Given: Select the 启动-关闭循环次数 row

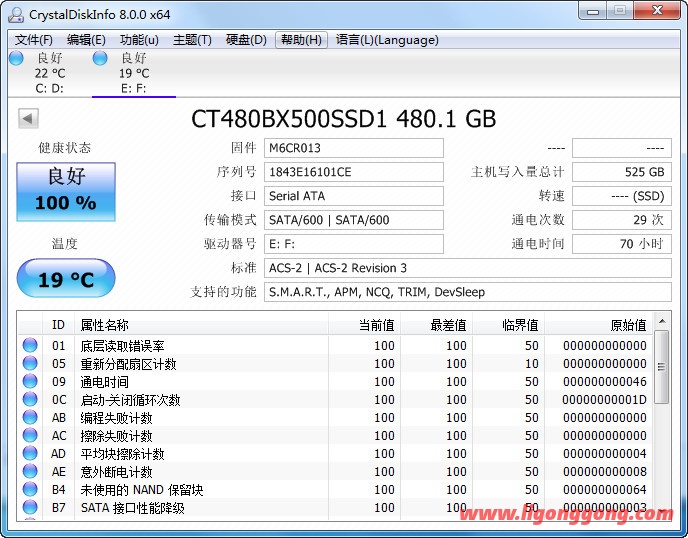Looking at the screenshot, I should pos(335,399).
